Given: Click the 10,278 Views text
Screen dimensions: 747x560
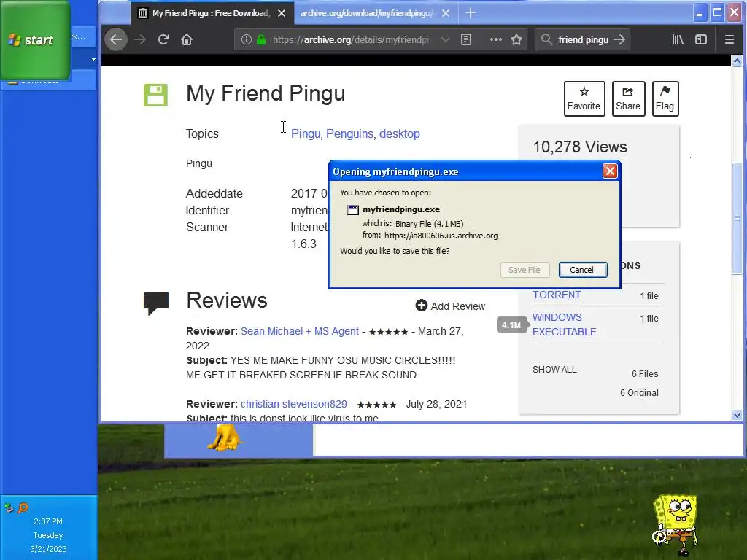Looking at the screenshot, I should pyautogui.click(x=580, y=147).
